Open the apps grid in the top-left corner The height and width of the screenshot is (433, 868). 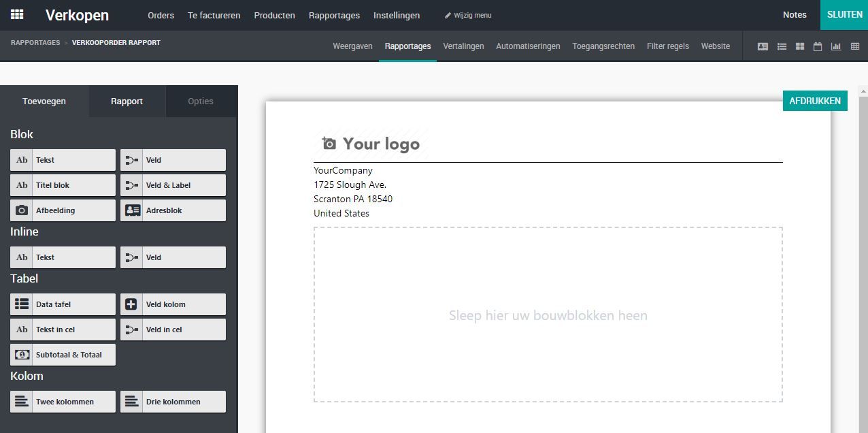[x=16, y=14]
